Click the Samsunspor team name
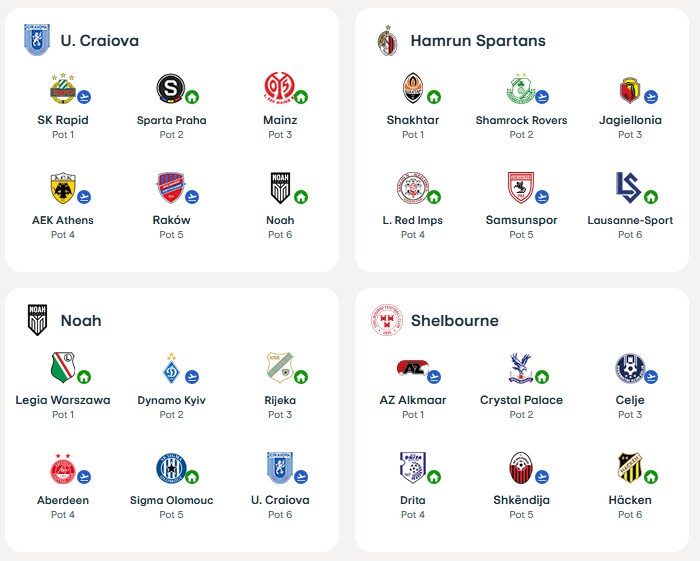This screenshot has height=561, width=700. [521, 220]
